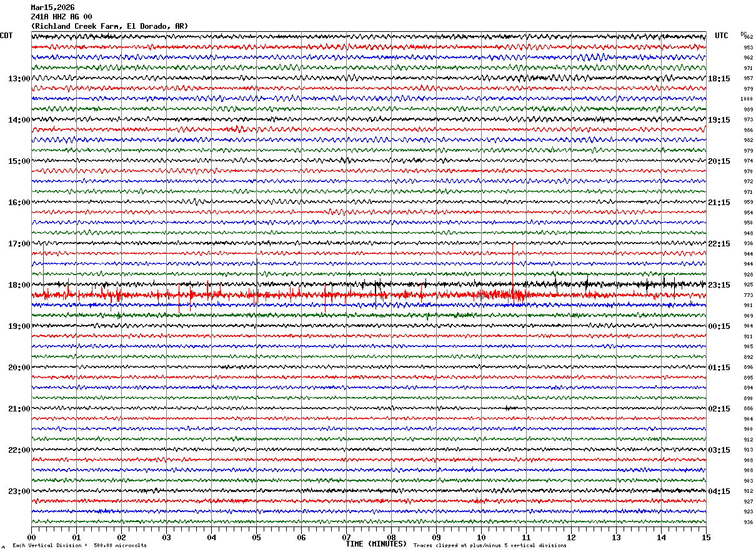This screenshot has height=554, width=756.
Task: Click the "23:15" UTC time label
Action: [x=719, y=285]
